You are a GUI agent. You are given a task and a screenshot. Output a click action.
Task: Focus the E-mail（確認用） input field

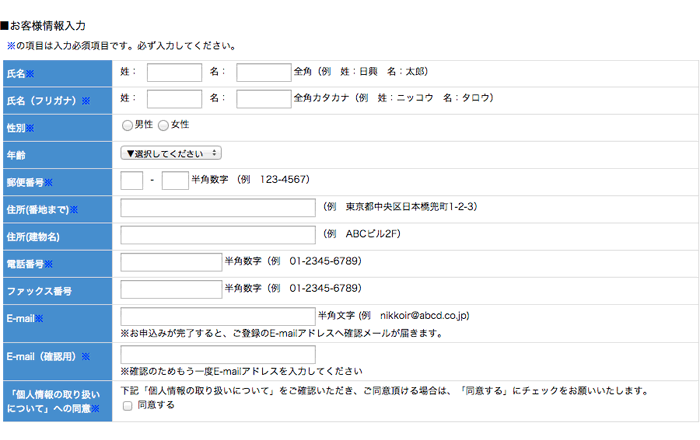click(218, 355)
